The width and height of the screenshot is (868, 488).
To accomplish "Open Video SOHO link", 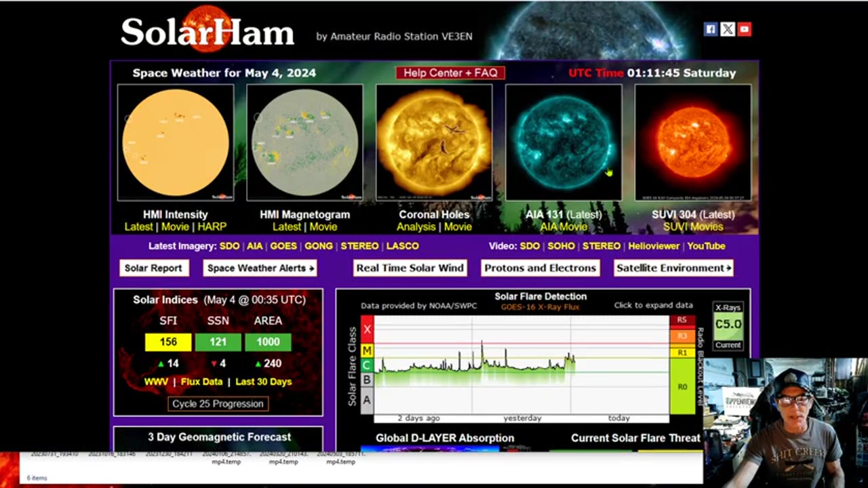I will (561, 246).
